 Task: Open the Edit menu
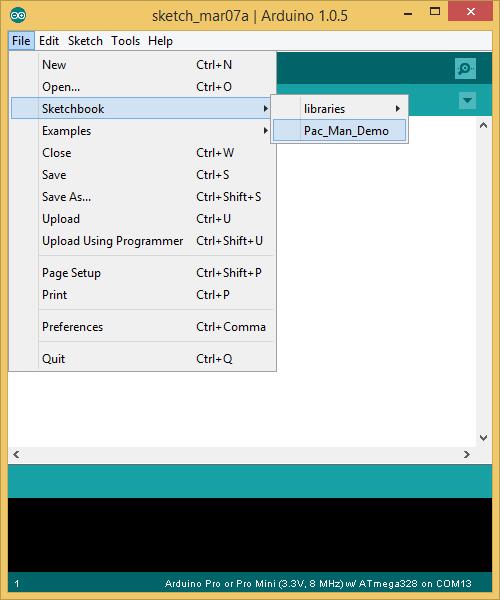coord(49,41)
